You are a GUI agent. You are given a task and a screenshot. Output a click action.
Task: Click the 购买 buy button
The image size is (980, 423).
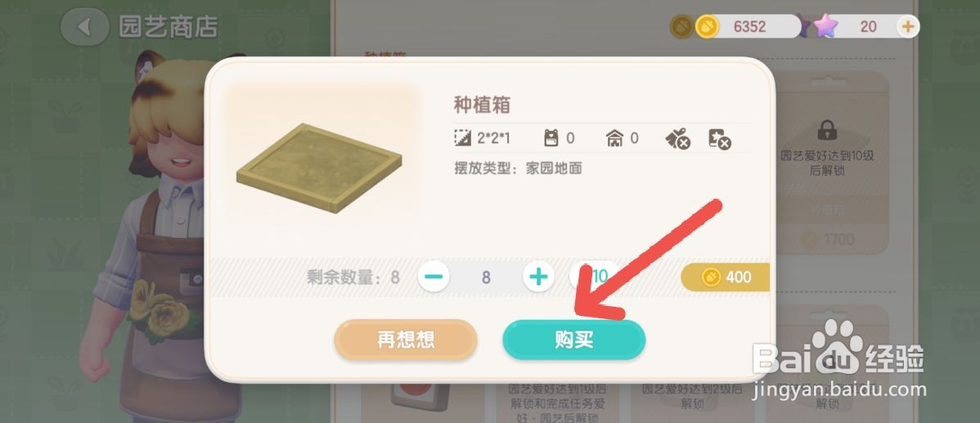click(x=573, y=340)
